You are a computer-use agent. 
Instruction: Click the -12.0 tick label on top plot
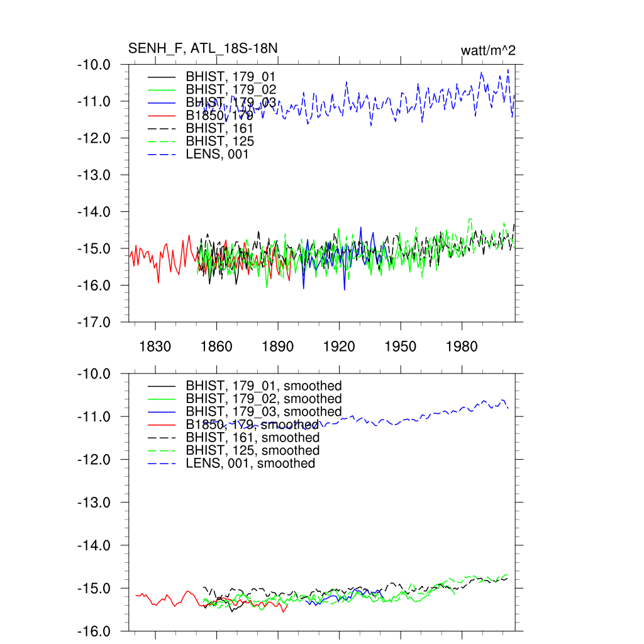click(x=94, y=138)
